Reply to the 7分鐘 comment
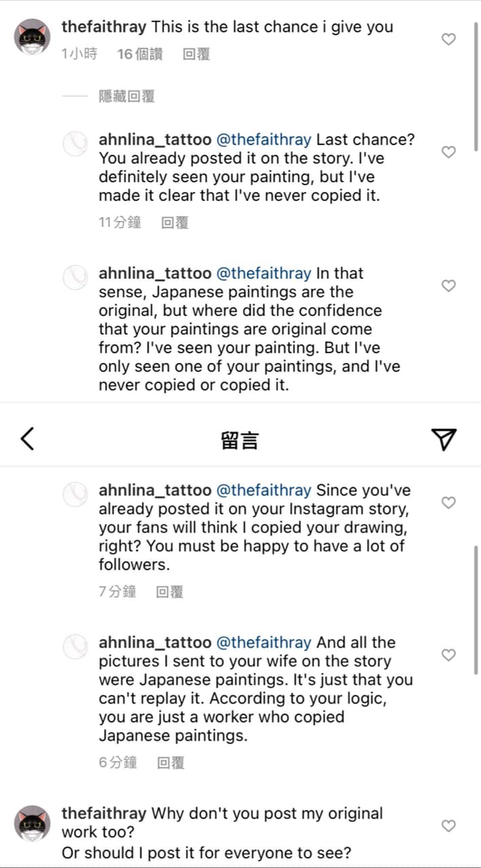 tap(170, 592)
